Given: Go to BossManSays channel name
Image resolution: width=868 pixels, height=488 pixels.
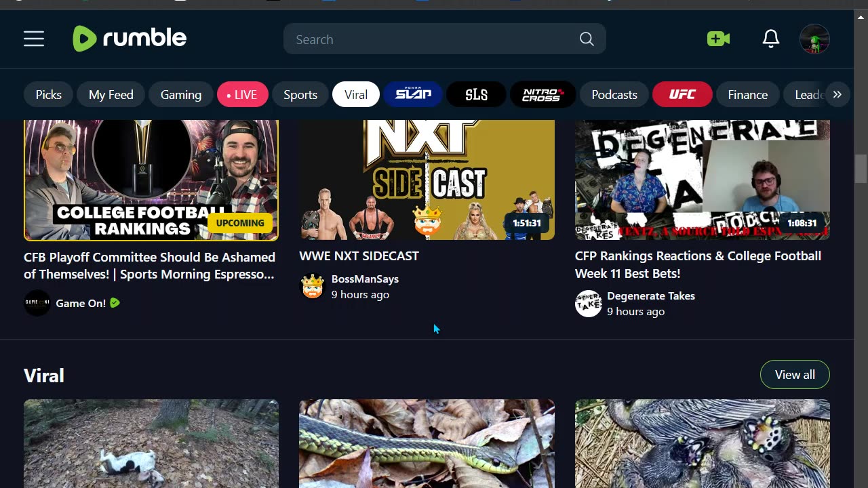Looking at the screenshot, I should click(365, 279).
